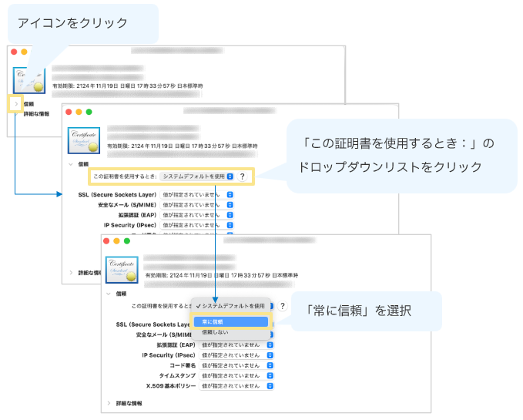This screenshot has width=523, height=420.
Task: Open the highlighted システムデフォルトを使用 dropdown
Action: (x=198, y=176)
